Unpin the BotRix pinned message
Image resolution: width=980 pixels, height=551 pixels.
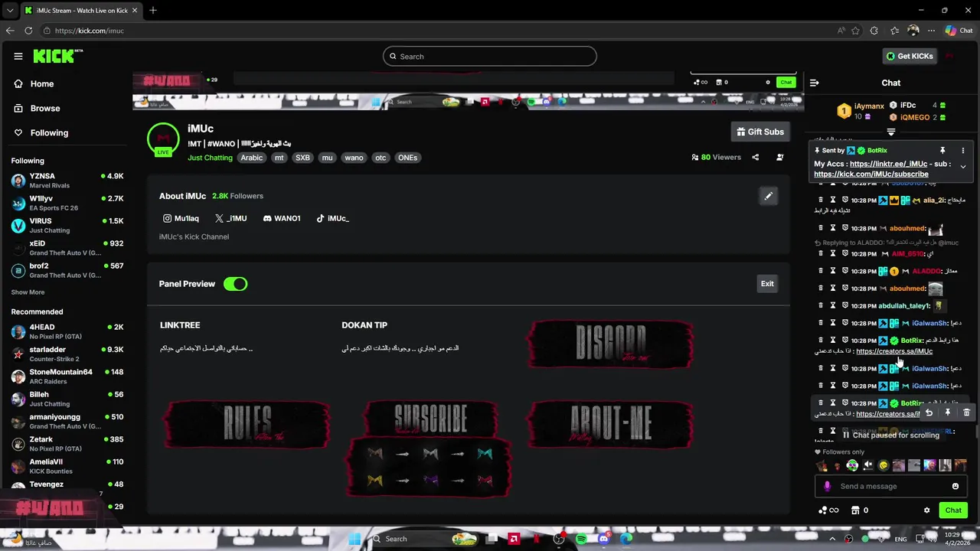pyautogui.click(x=942, y=151)
